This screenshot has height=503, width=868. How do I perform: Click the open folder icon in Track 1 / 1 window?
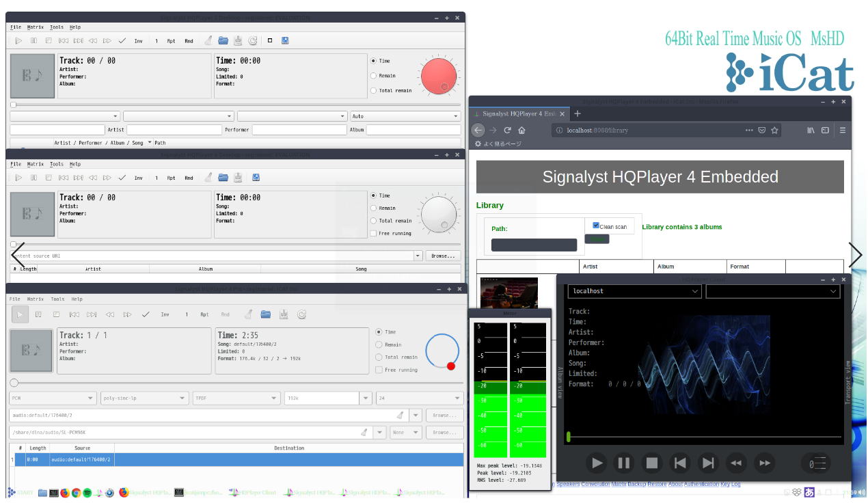point(265,314)
